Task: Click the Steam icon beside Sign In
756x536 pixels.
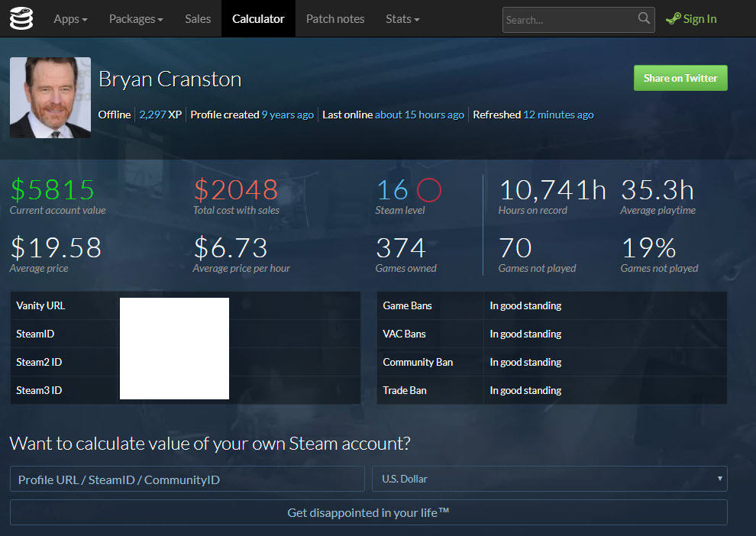Action: pyautogui.click(x=673, y=19)
